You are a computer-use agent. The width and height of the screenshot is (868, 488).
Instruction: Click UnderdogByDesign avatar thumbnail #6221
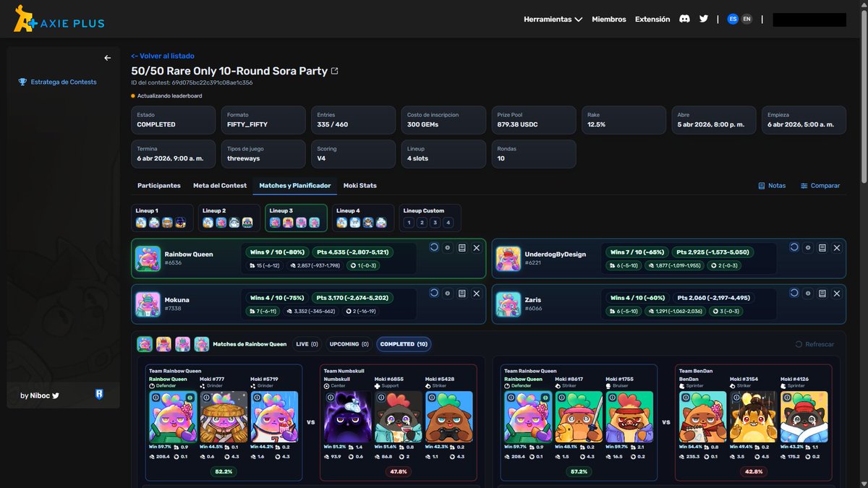(x=508, y=259)
